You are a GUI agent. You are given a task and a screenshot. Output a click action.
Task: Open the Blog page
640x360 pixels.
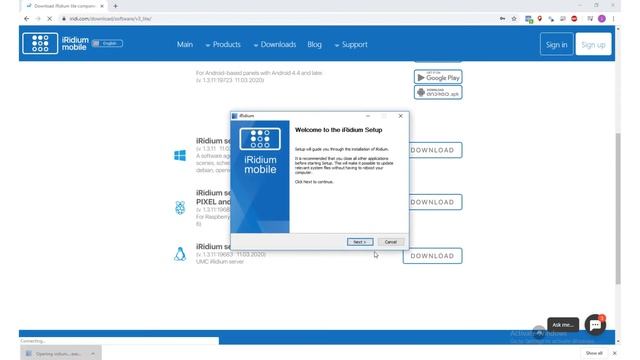314,44
